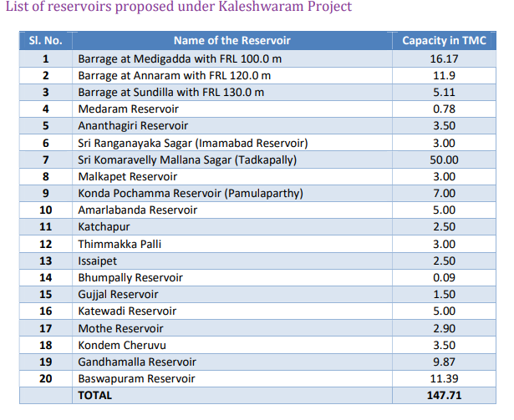Select the 'Sl. No.' column header
The image size is (514, 420).
coord(45,41)
